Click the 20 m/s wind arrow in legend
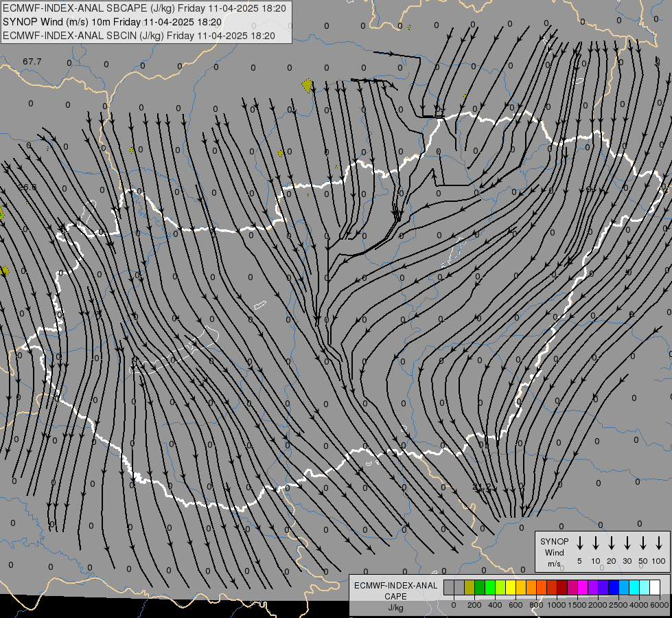This screenshot has height=618, width=672. pyautogui.click(x=612, y=543)
